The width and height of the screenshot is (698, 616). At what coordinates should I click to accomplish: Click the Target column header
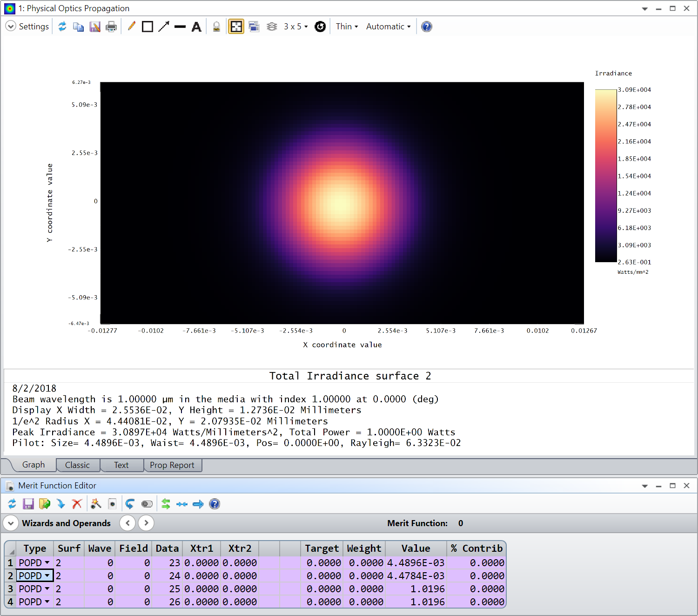(x=322, y=548)
